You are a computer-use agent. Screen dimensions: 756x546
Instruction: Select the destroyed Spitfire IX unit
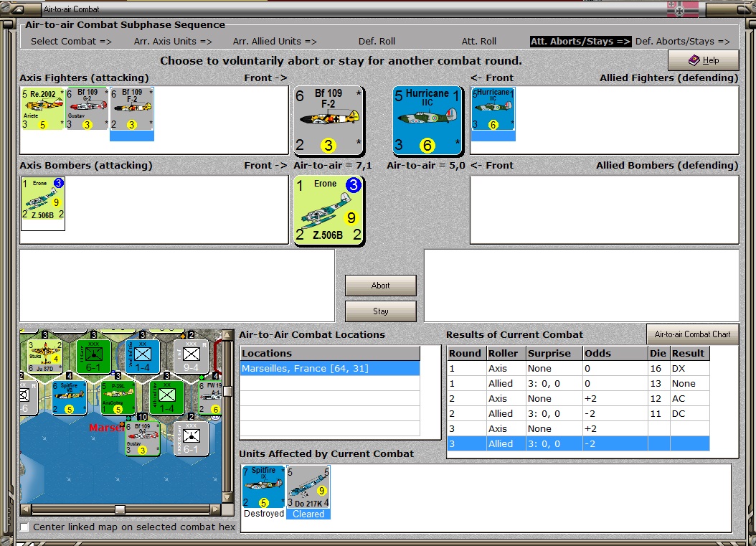(263, 487)
